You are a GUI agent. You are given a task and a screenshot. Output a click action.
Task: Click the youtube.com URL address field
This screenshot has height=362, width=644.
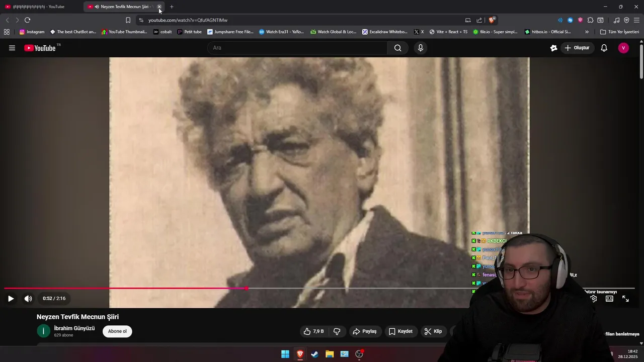click(x=302, y=20)
